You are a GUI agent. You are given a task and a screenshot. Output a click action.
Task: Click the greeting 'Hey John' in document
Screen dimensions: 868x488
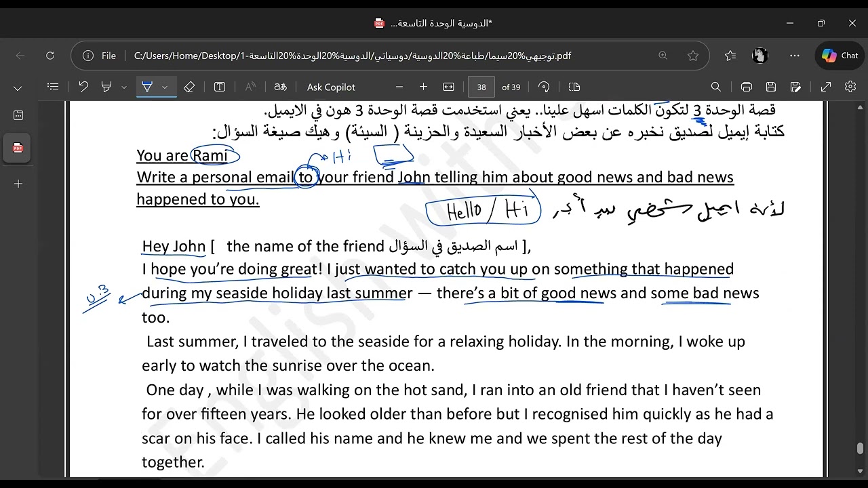(174, 246)
